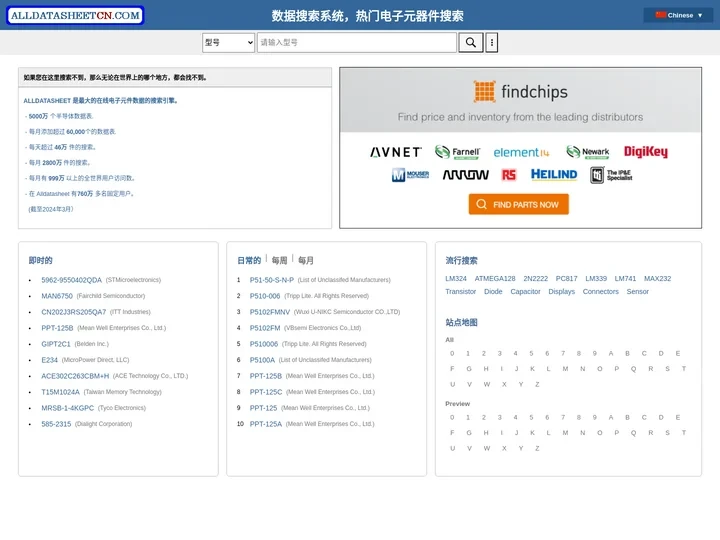720x540 pixels.
Task: Click digit 0 in the All sitemap
Action: coord(452,354)
